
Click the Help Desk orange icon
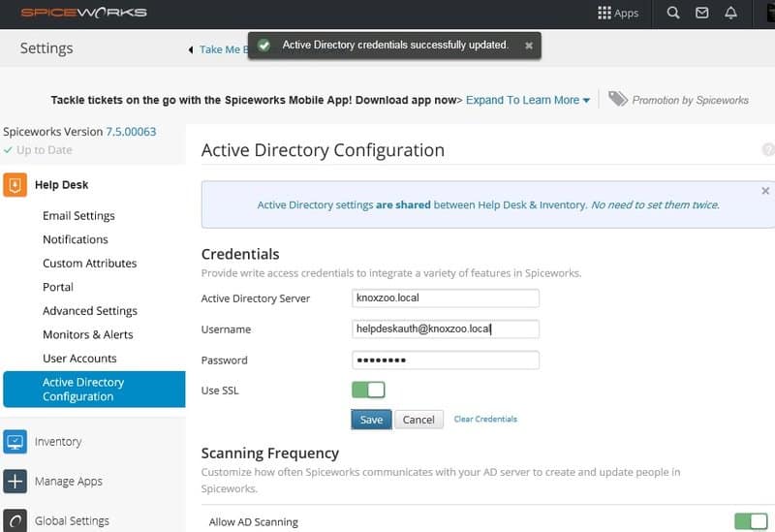[15, 185]
